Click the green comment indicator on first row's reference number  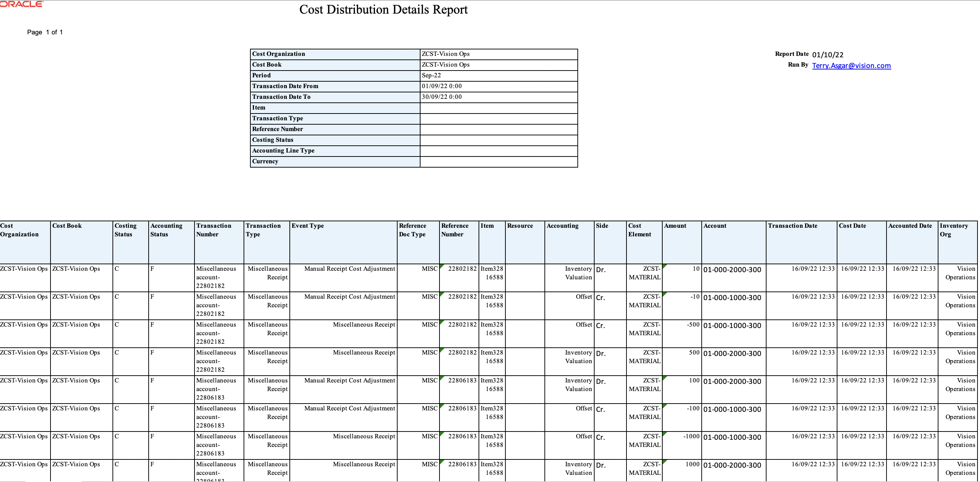click(x=441, y=266)
